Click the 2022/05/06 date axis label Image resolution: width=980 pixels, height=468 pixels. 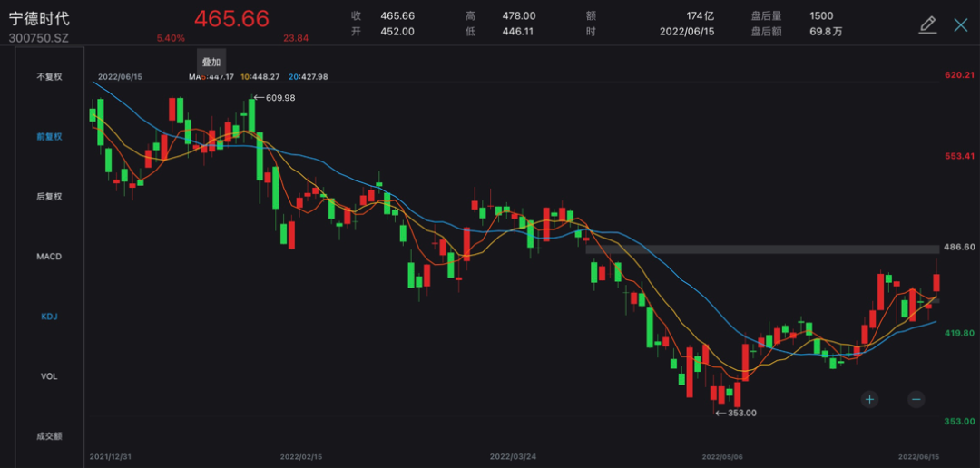[722, 457]
